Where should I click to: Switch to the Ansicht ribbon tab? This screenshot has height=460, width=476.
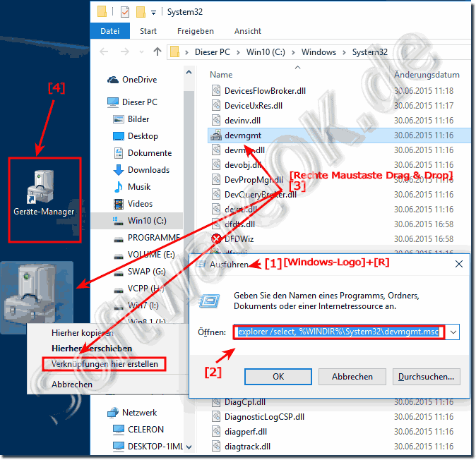[248, 31]
